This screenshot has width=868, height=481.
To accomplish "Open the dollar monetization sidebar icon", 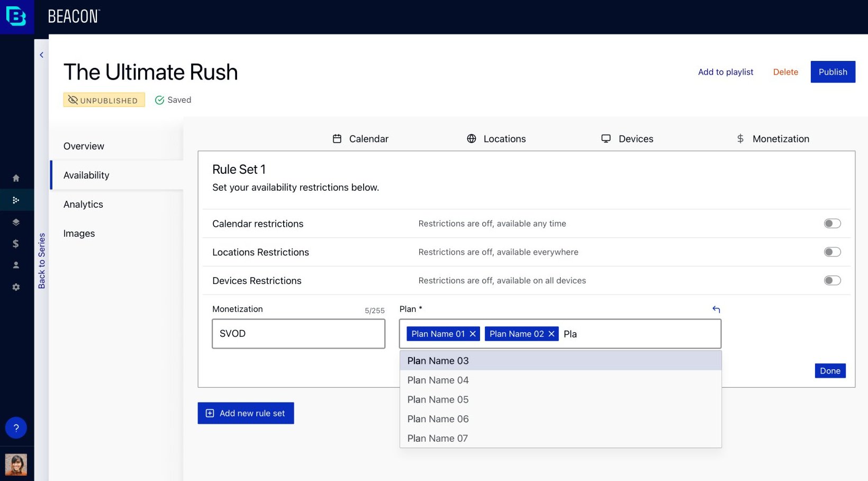I will (16, 244).
